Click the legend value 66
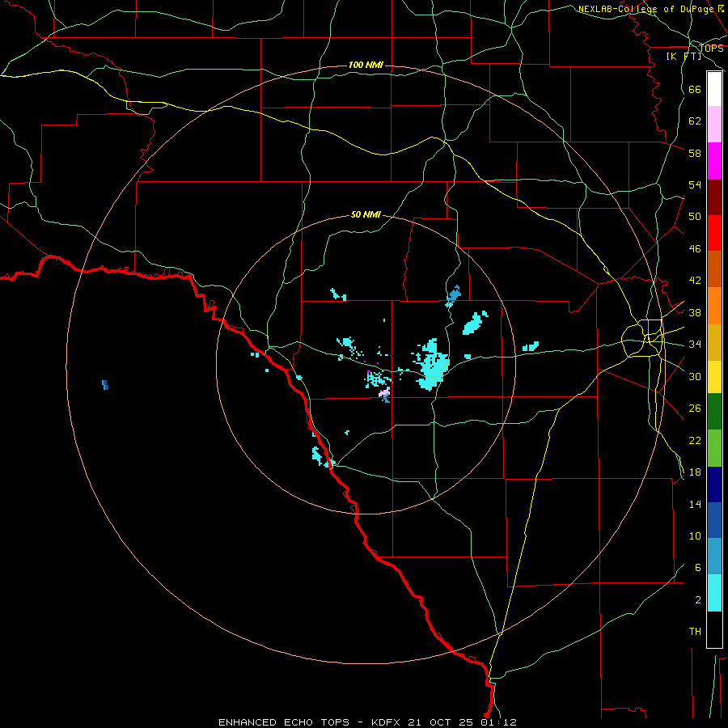 (x=695, y=89)
